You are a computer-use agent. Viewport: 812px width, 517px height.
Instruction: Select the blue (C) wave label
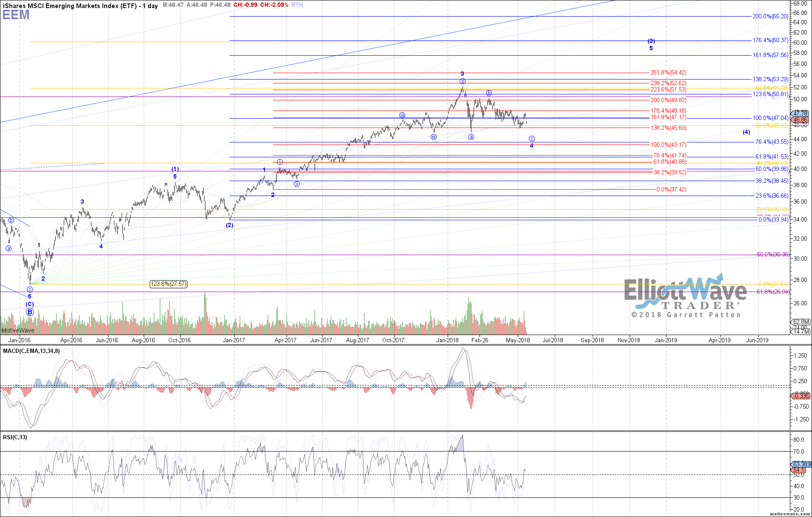pyautogui.click(x=30, y=304)
